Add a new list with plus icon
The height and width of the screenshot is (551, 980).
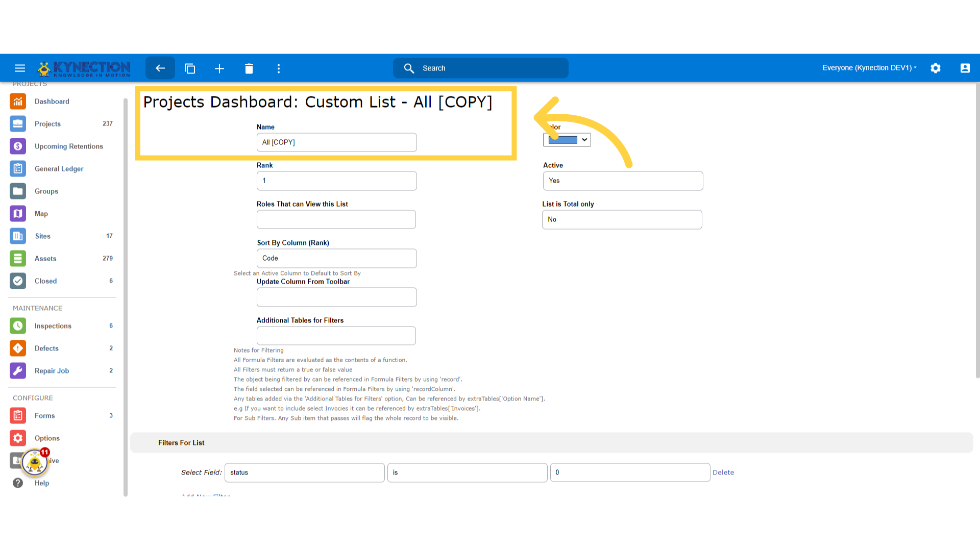tap(219, 68)
